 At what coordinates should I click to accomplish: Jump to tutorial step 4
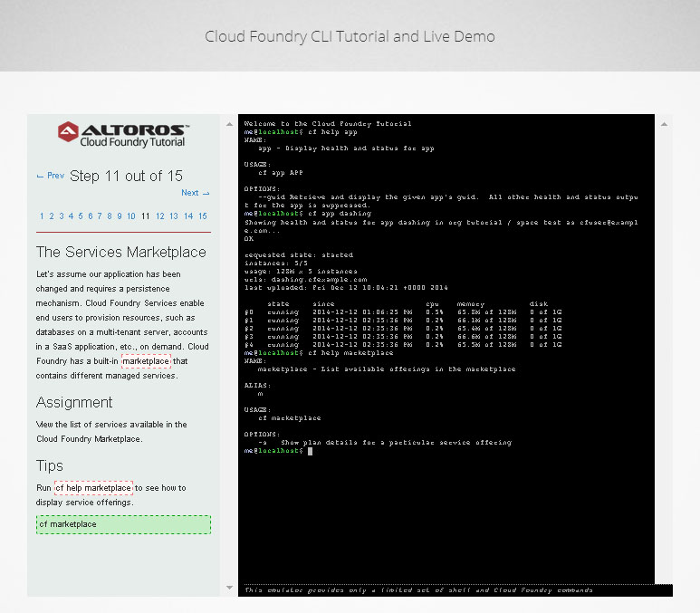tap(71, 216)
